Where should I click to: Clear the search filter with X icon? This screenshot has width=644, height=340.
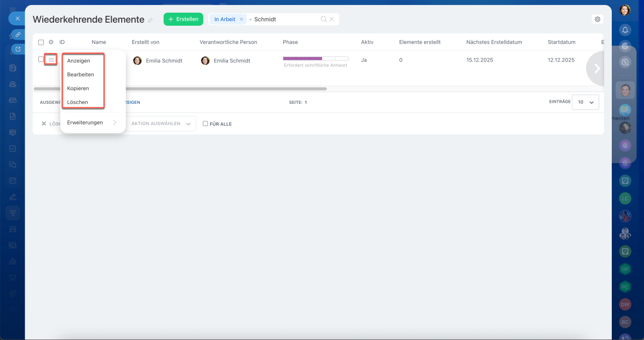click(332, 19)
